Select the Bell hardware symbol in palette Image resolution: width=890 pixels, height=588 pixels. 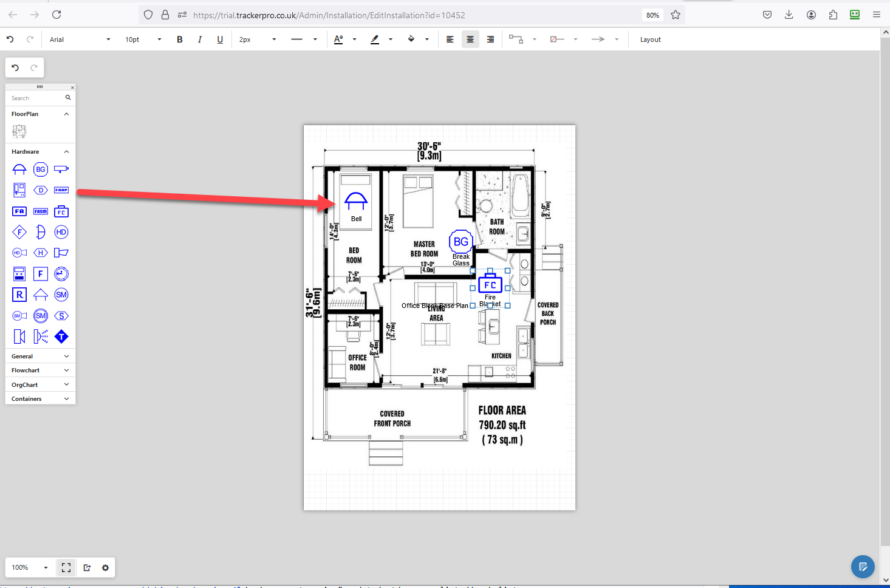[19, 169]
